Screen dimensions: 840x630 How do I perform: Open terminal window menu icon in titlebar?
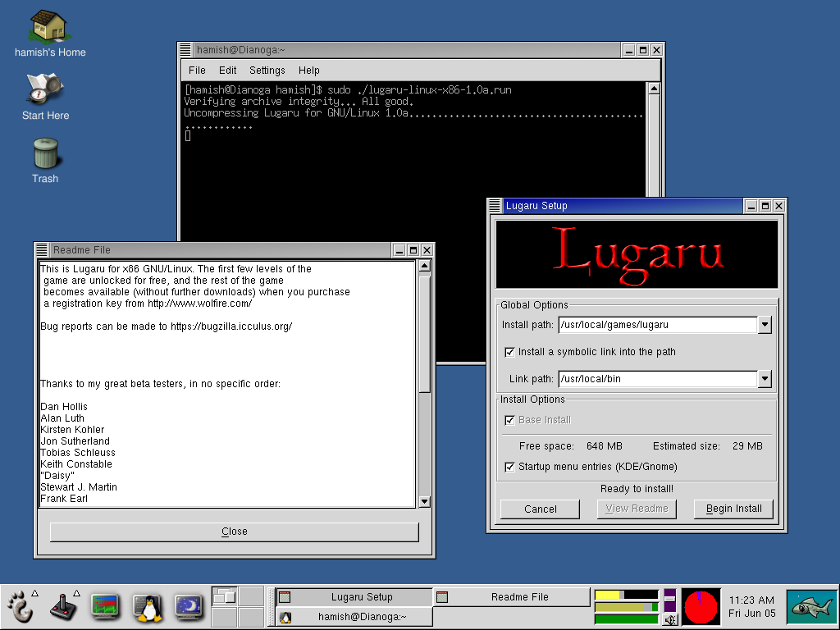185,50
